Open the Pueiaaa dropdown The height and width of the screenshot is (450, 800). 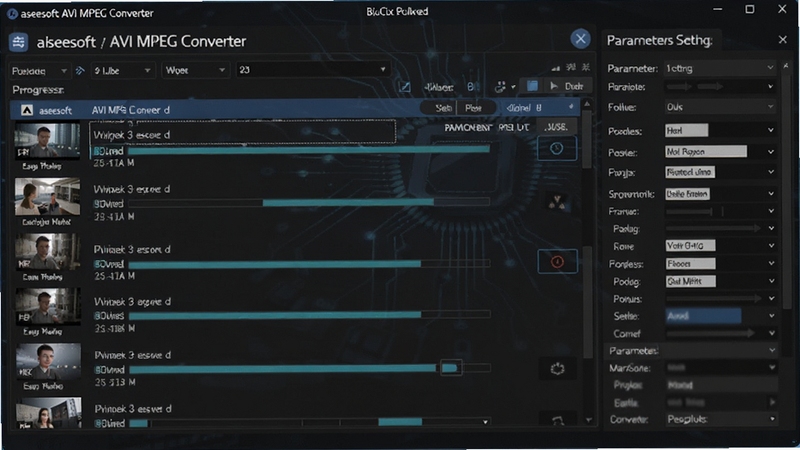pos(39,70)
